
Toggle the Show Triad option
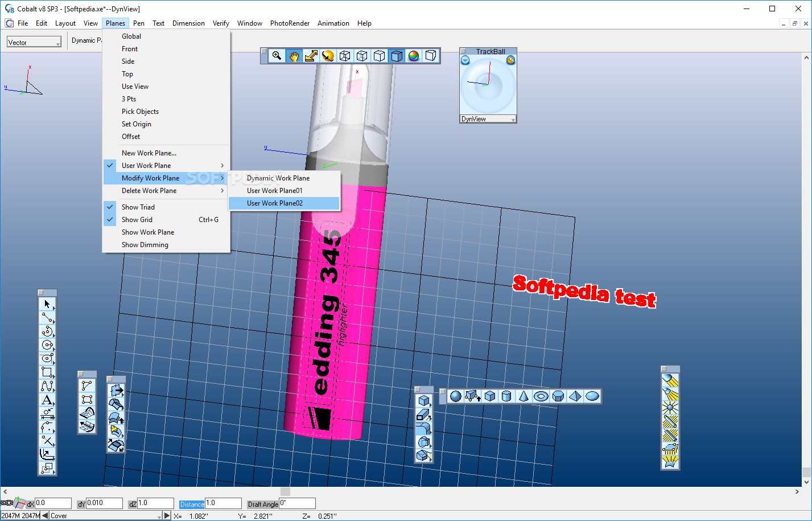coord(166,207)
